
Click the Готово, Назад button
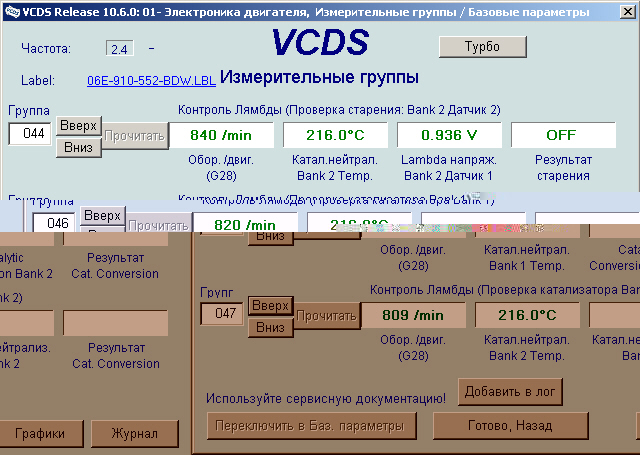(510, 426)
